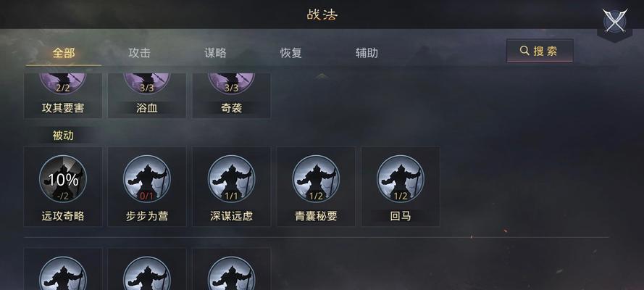644x290 pixels.
Task: Show the 恢复 skills tab
Action: pos(290,53)
